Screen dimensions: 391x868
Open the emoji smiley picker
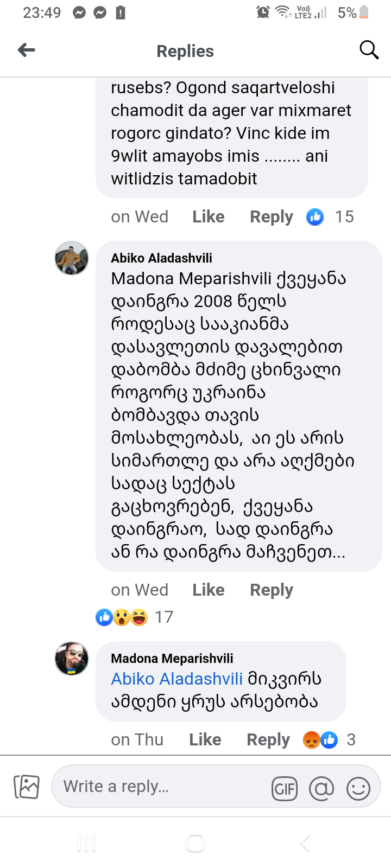click(x=358, y=788)
